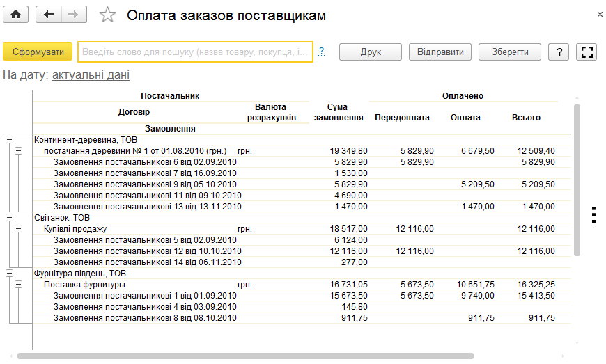The height and width of the screenshot is (364, 606).
Task: Click the payment value 10 651,75
Action: (x=475, y=285)
